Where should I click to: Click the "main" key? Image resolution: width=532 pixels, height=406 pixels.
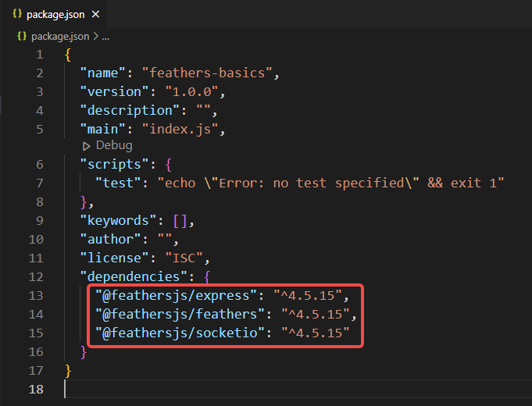click(x=102, y=130)
